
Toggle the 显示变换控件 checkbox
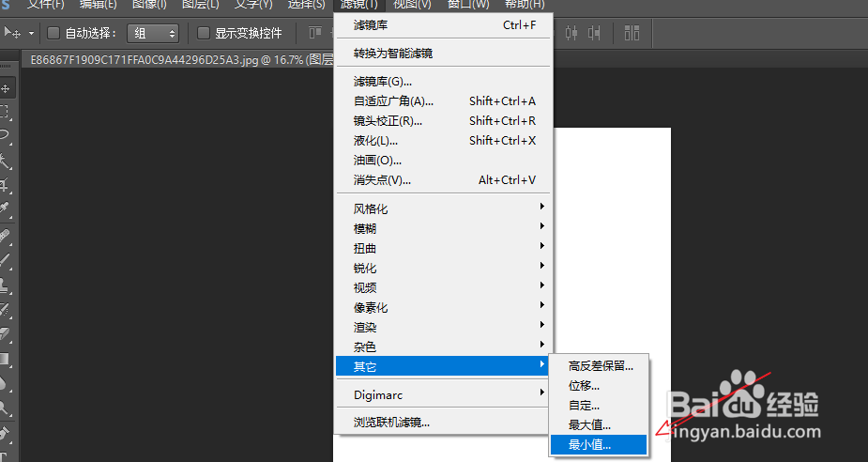coord(204,33)
